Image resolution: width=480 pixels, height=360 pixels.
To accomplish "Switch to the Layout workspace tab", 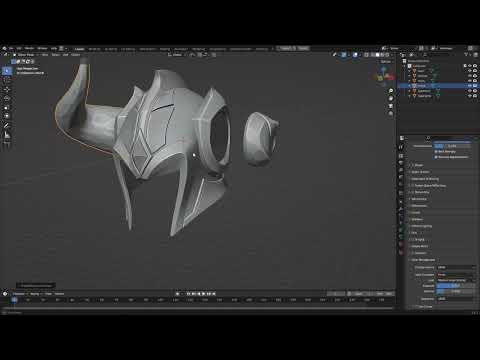I will click(79, 49).
